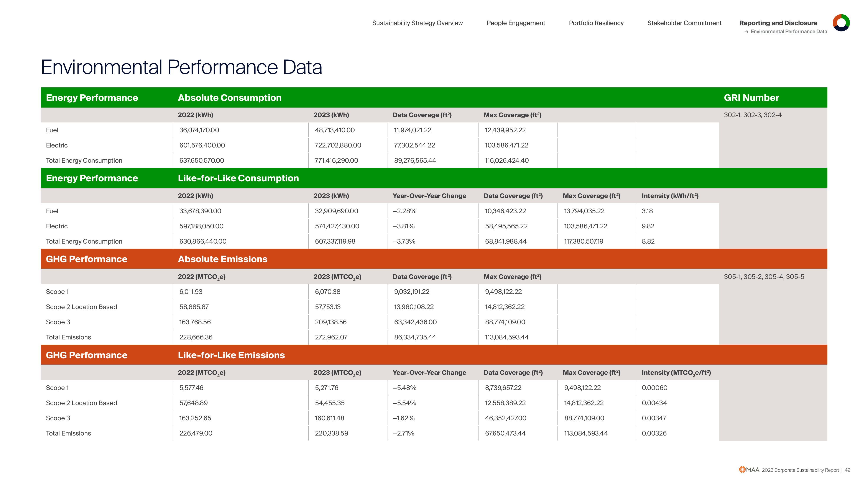The image size is (868, 488).
Task: Select cell value 722,702,880.00
Action: pyautogui.click(x=338, y=145)
